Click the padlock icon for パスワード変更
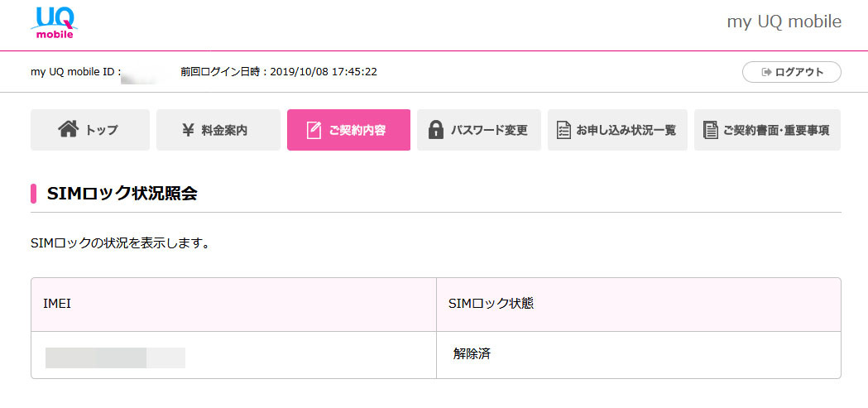Image resolution: width=868 pixels, height=408 pixels. click(x=436, y=130)
